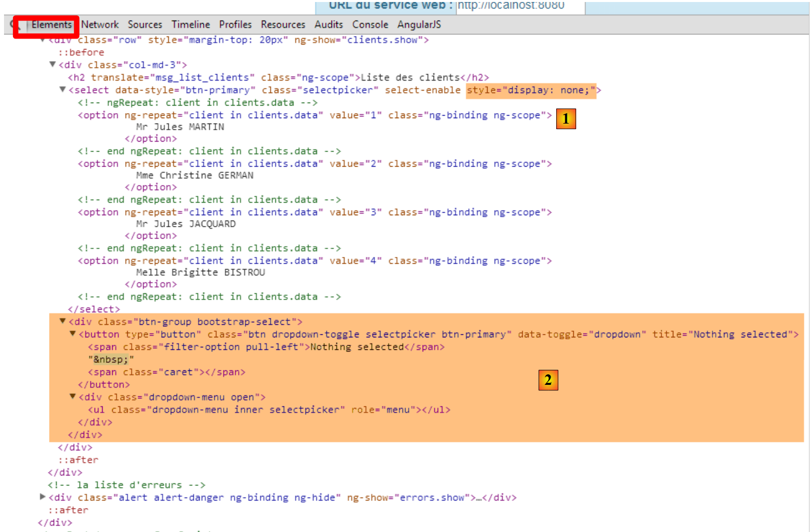Image resolution: width=810 pixels, height=532 pixels.
Task: Click the orange annotation badge numbered 2
Action: (x=548, y=380)
